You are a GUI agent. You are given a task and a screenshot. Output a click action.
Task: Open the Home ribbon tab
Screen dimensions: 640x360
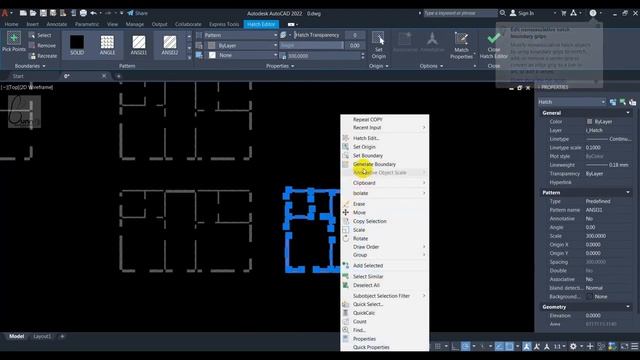click(11, 24)
